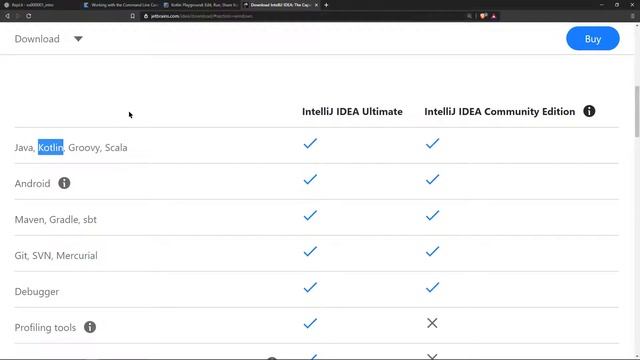Switch to Working with the Command Line tab
Screen dimensions: 640x360
click(x=120, y=5)
